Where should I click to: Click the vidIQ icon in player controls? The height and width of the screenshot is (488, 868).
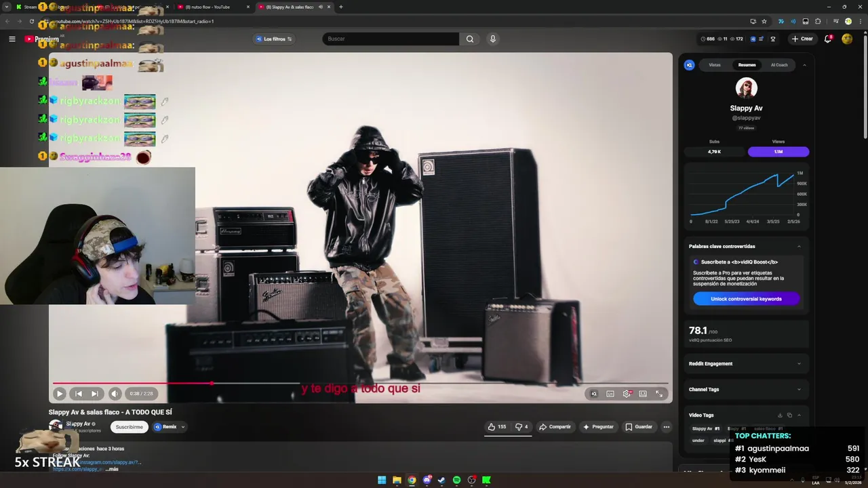coord(594,394)
